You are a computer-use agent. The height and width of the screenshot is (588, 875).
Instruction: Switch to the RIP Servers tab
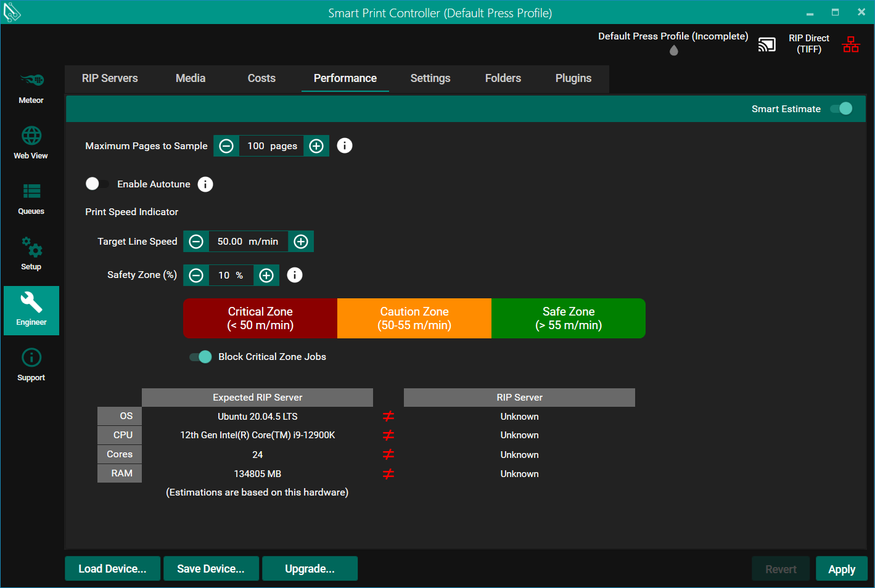110,78
